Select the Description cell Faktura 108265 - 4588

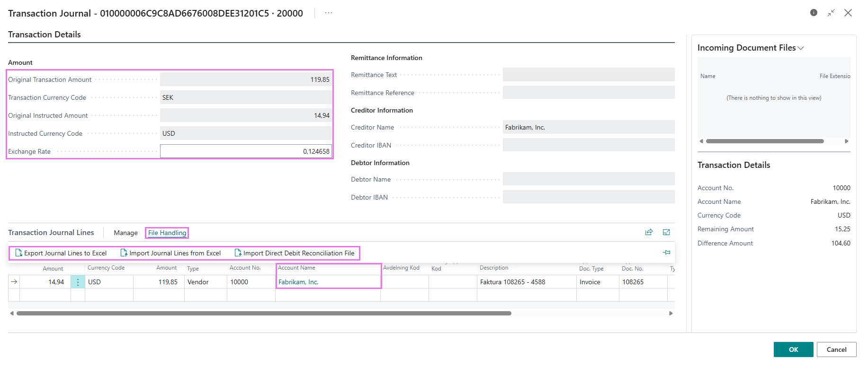click(x=527, y=282)
